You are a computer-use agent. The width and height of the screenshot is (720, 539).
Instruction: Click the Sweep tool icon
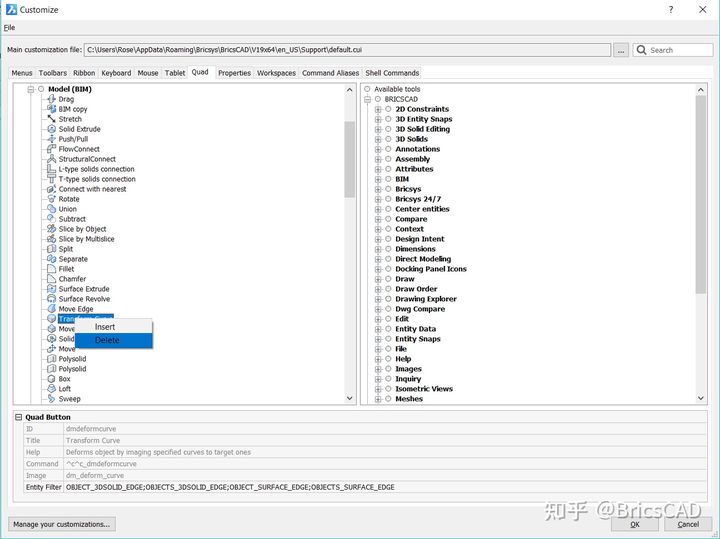click(51, 399)
